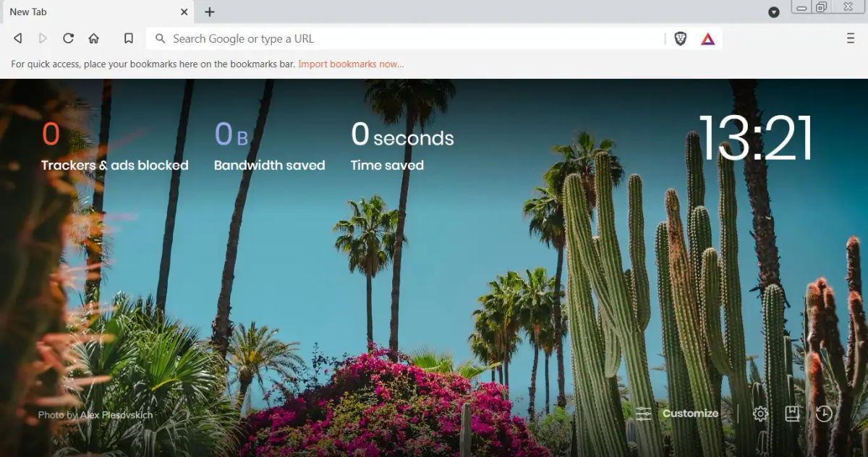
Task: Click Import bookmarks now link
Action: point(351,64)
